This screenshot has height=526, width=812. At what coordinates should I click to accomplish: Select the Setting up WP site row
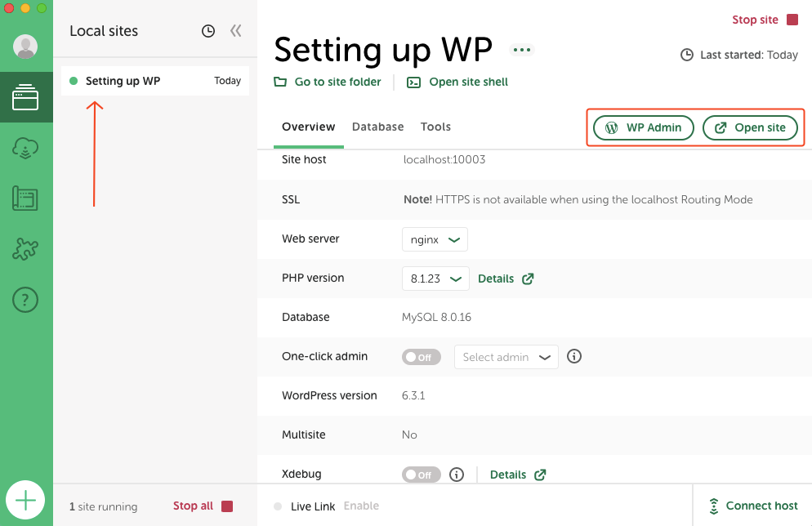coord(155,81)
